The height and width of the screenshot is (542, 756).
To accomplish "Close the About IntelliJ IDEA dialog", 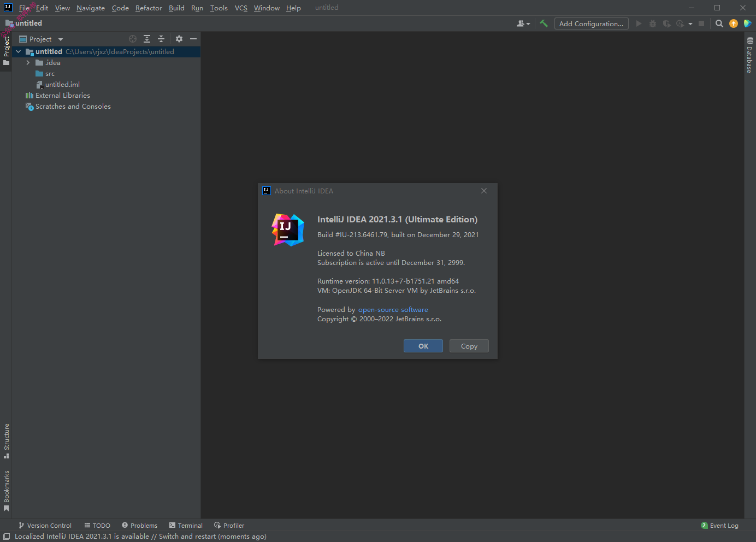I will [x=484, y=191].
